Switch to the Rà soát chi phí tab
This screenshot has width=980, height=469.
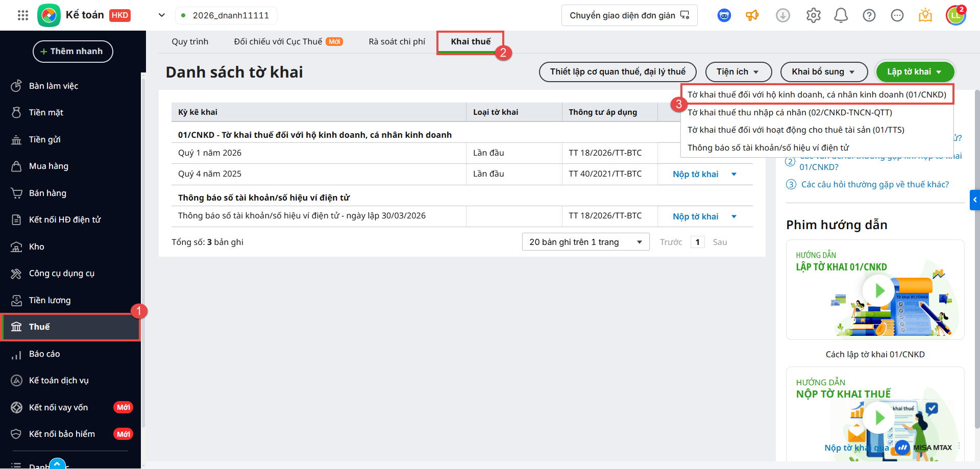click(x=397, y=42)
